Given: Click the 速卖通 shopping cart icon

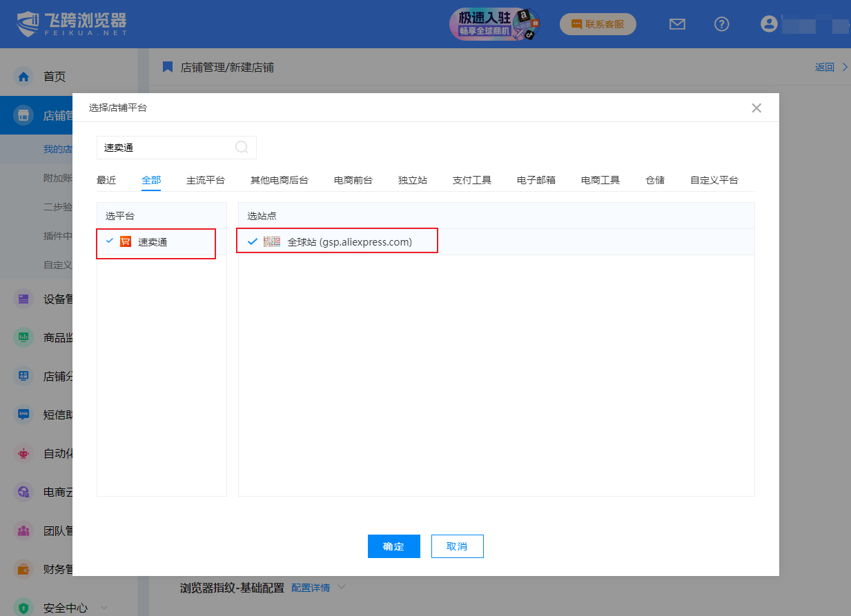Looking at the screenshot, I should [126, 241].
